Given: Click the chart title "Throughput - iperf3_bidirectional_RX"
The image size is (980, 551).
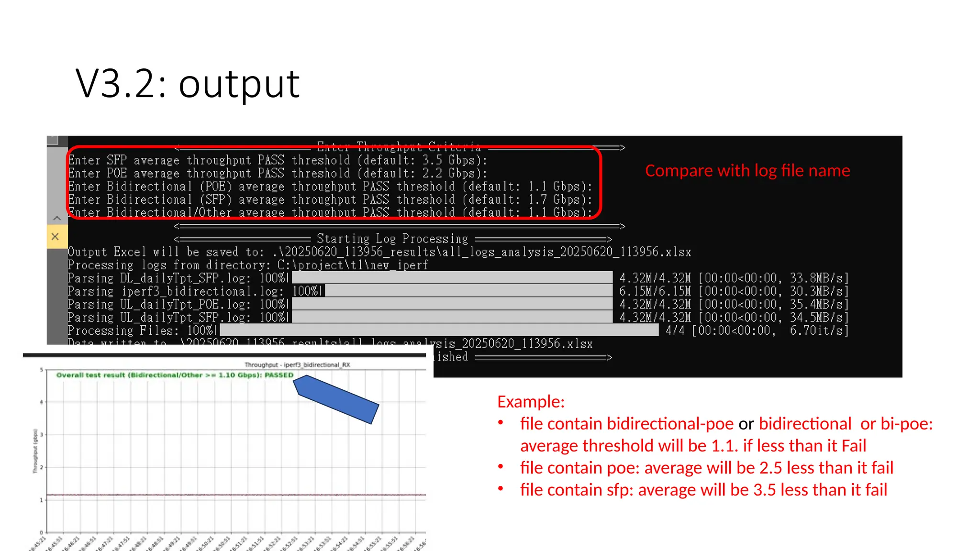Looking at the screenshot, I should (297, 364).
